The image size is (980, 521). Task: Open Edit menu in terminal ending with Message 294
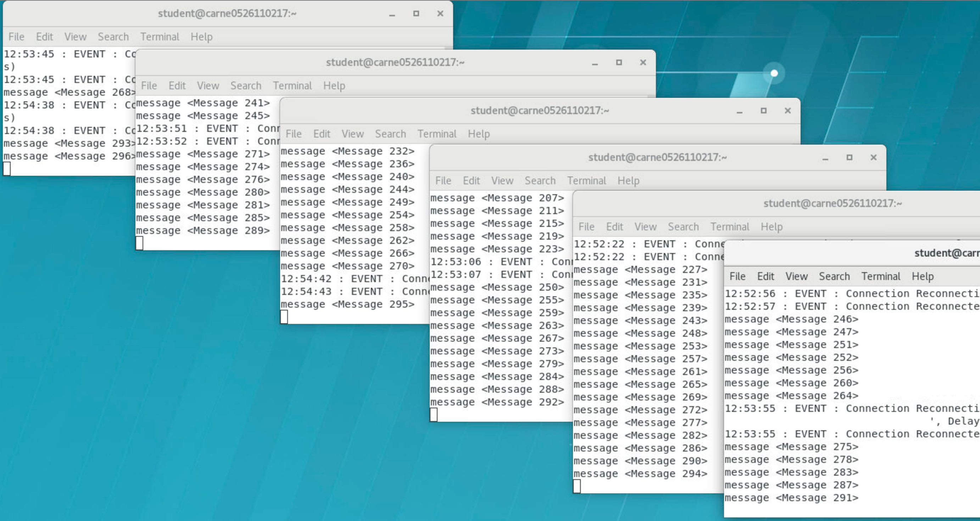pos(615,227)
